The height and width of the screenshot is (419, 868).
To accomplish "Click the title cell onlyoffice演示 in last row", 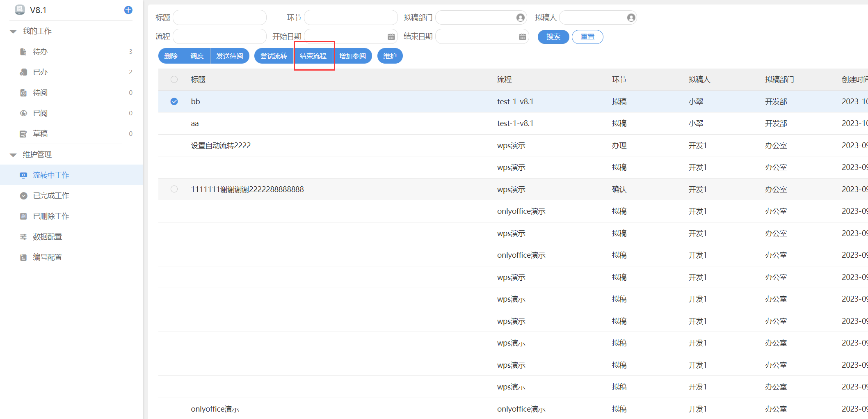I will 215,409.
